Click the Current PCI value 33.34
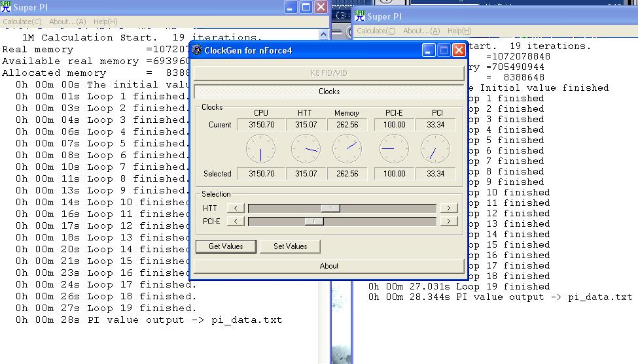 [435, 125]
